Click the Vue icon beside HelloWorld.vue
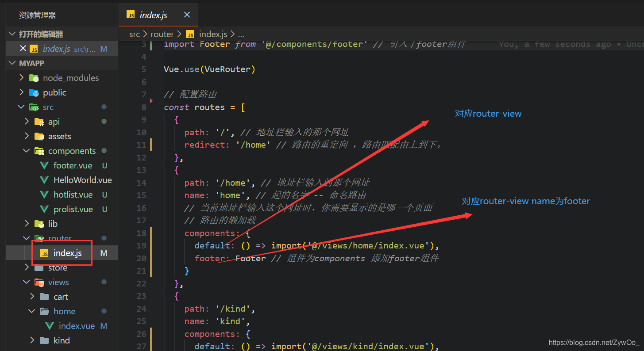Image resolution: width=644 pixels, height=351 pixels. pos(44,180)
